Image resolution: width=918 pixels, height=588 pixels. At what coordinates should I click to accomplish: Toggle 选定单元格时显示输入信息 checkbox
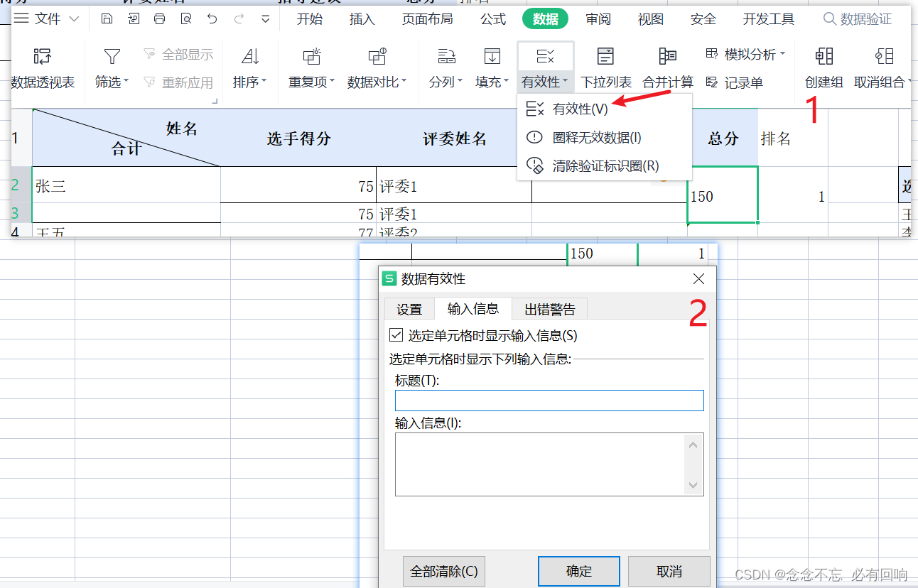point(396,335)
